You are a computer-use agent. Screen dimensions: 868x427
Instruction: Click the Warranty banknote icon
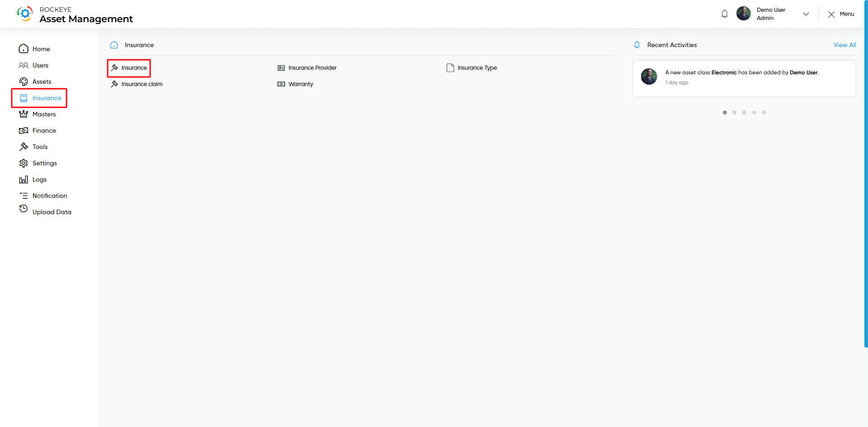tap(281, 84)
